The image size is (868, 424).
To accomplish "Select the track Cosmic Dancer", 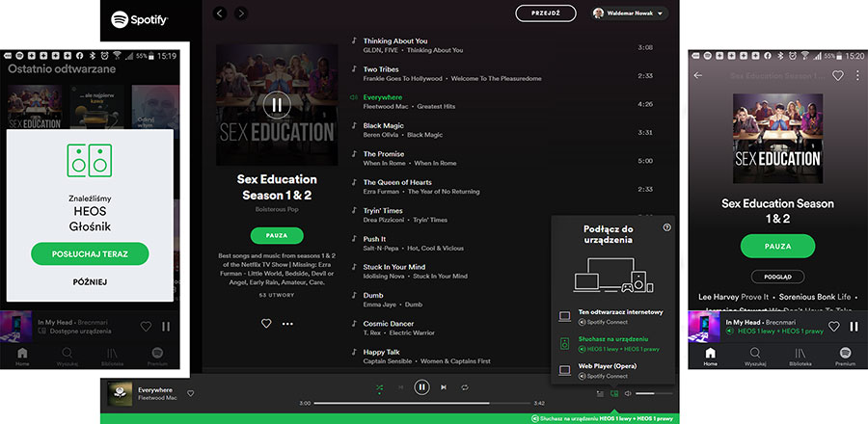I will (x=390, y=324).
